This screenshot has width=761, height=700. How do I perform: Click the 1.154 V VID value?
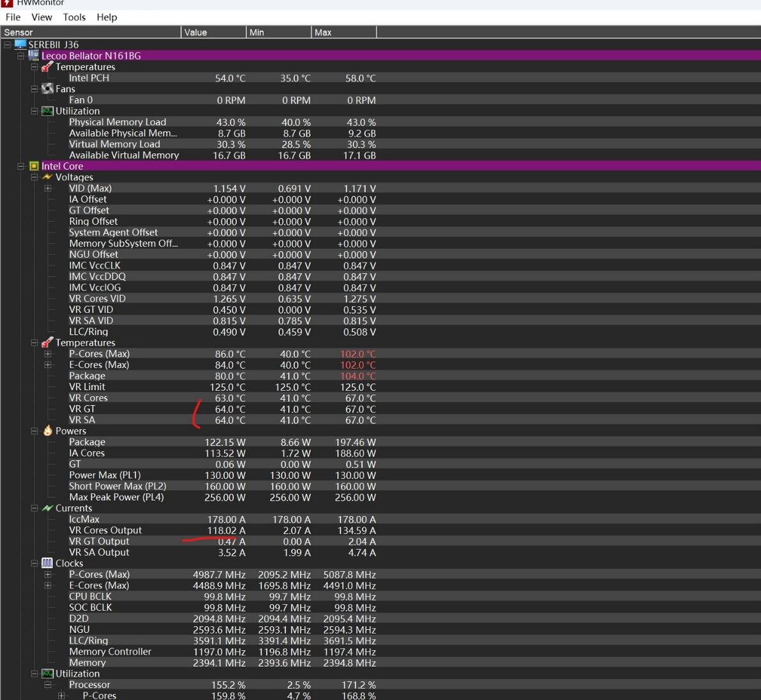[229, 188]
